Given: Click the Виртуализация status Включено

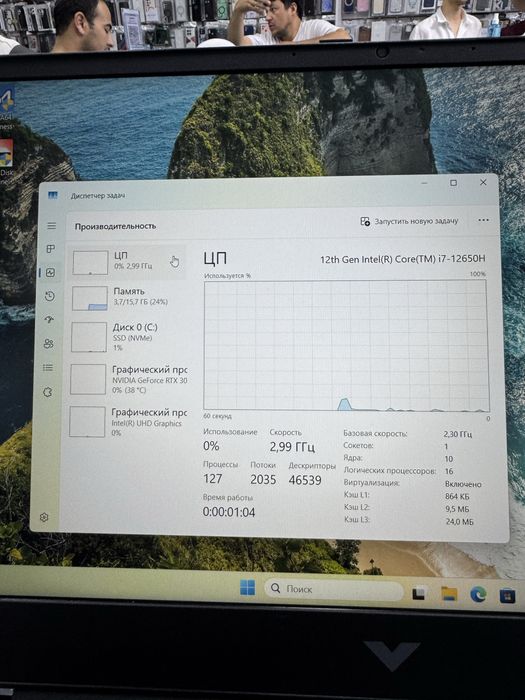Looking at the screenshot, I should pyautogui.click(x=463, y=484).
